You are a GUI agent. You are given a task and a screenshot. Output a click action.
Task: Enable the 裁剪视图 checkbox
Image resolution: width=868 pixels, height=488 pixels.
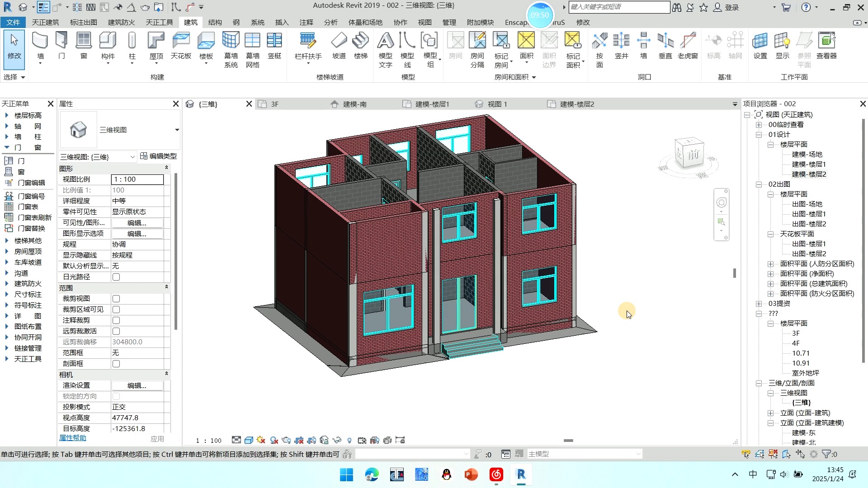(x=116, y=298)
